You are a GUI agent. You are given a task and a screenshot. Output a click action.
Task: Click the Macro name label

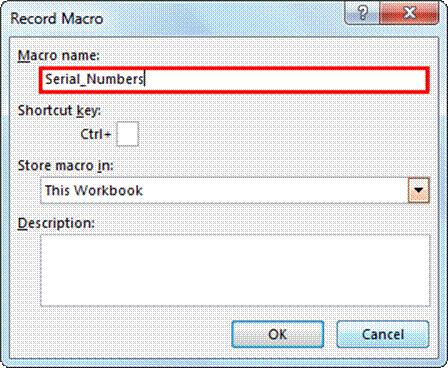pyautogui.click(x=59, y=55)
